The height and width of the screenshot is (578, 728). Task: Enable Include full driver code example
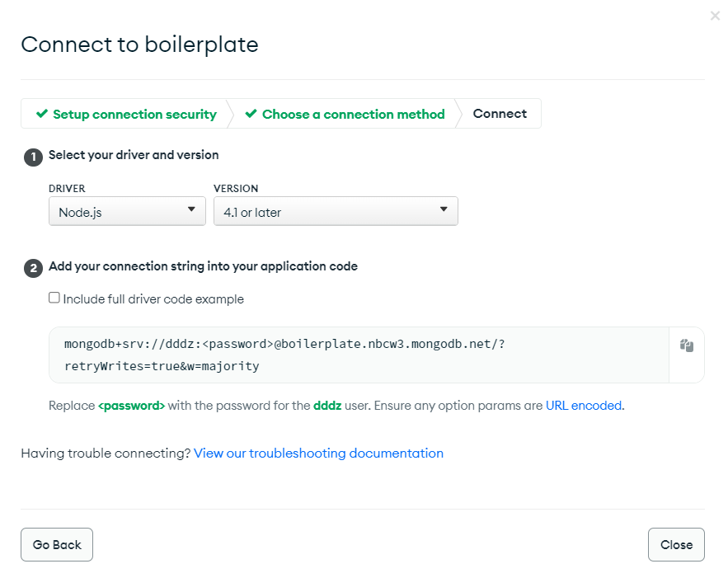(x=54, y=298)
